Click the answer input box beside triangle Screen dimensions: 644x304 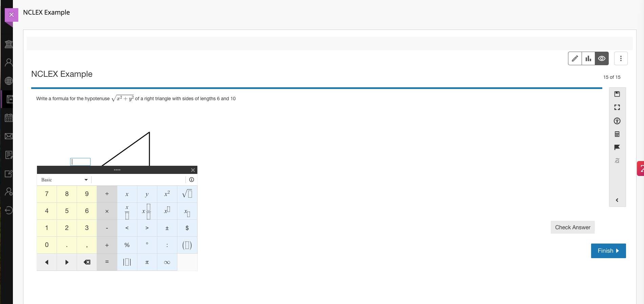click(80, 162)
